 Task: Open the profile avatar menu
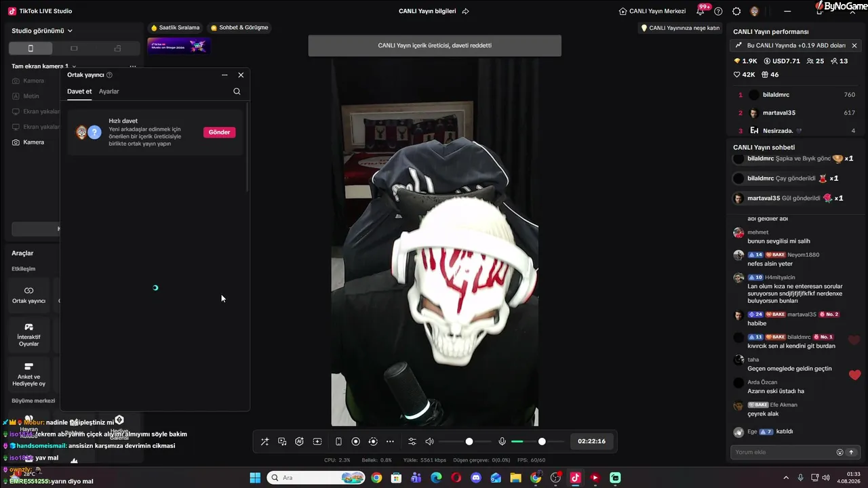[x=754, y=11]
